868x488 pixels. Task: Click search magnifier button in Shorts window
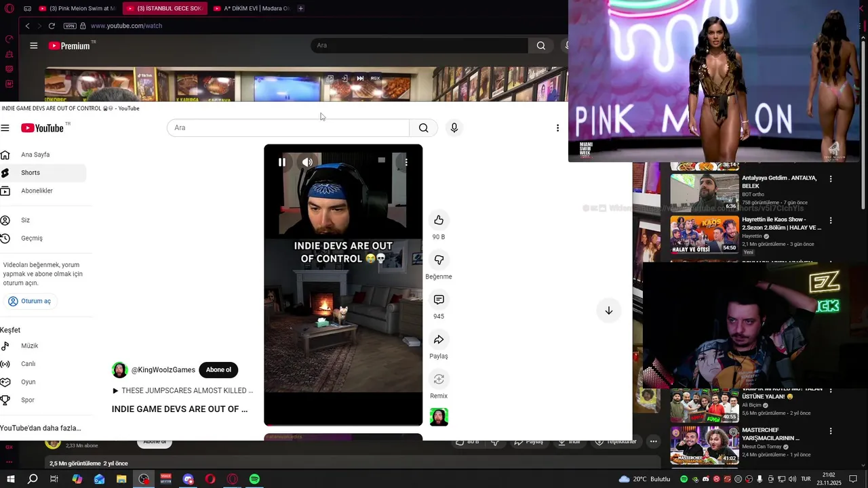pyautogui.click(x=423, y=127)
